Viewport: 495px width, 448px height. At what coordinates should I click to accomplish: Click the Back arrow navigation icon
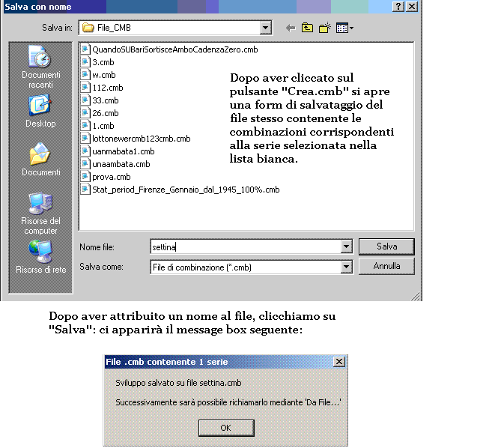pyautogui.click(x=291, y=28)
